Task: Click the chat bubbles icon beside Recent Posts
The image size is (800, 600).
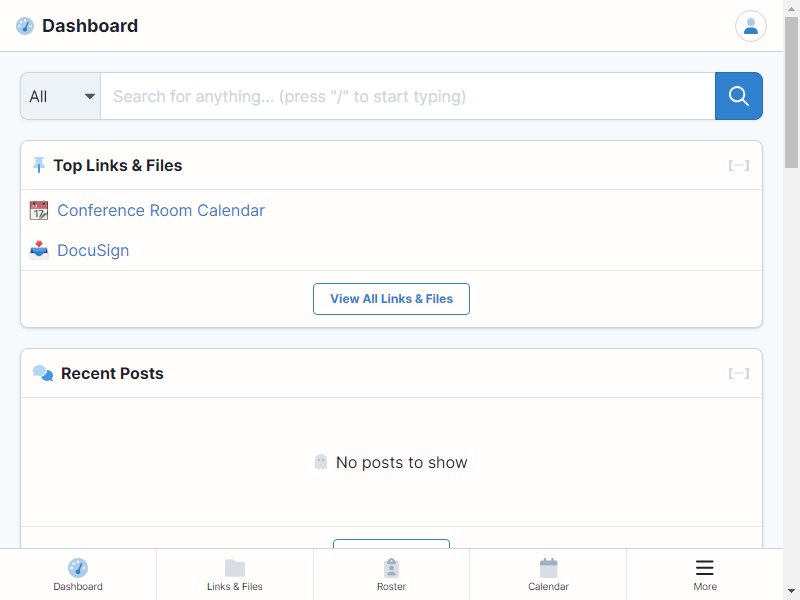Action: coord(43,373)
